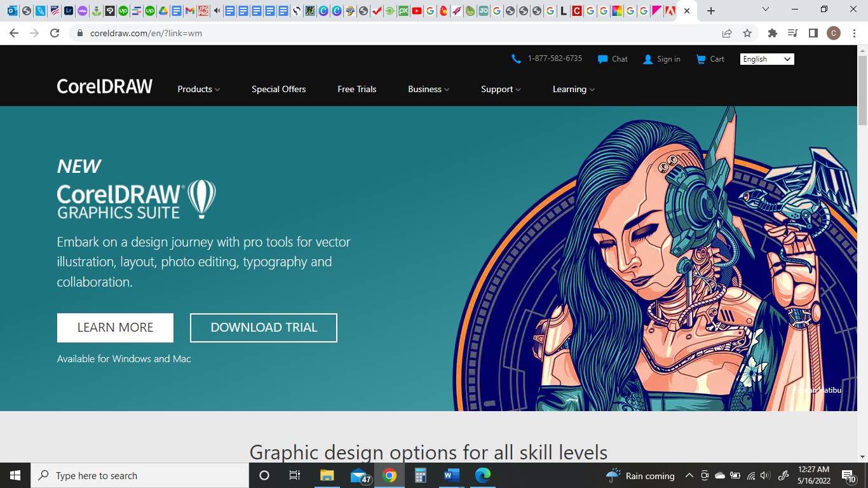Click the Sign in link
868x488 pixels.
pyautogui.click(x=661, y=59)
